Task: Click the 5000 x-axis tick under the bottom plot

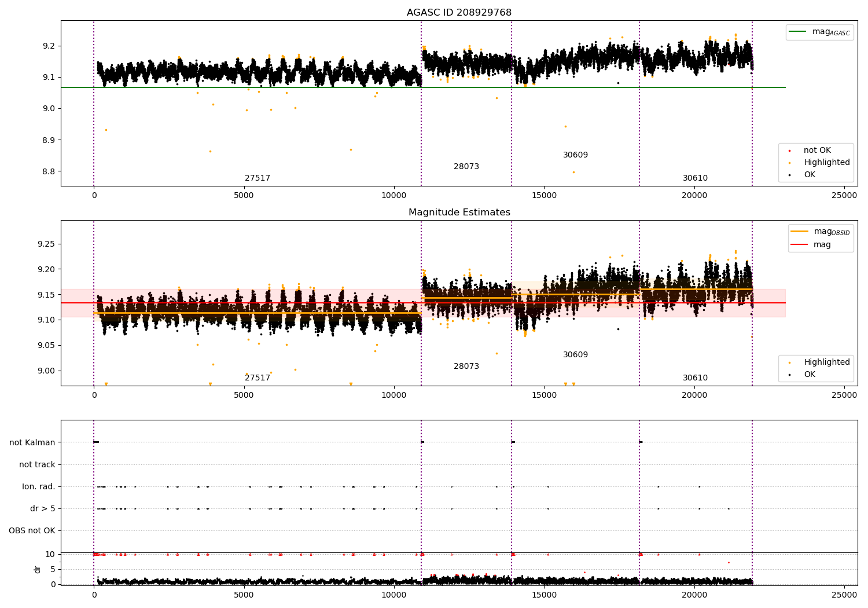Action: [244, 595]
